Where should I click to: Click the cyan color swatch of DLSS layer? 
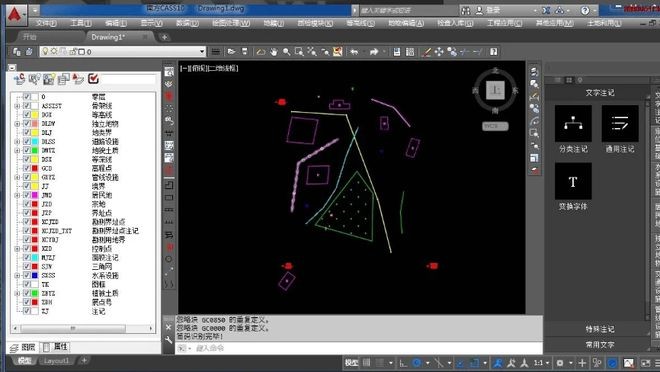35,141
